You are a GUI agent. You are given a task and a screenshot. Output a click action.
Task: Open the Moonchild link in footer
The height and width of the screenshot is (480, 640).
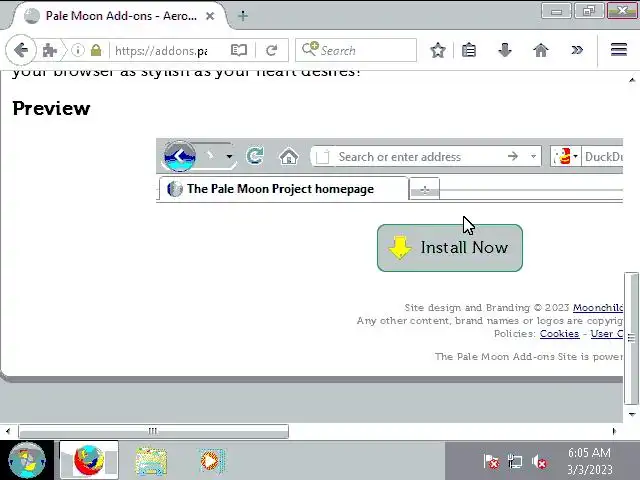coord(598,307)
